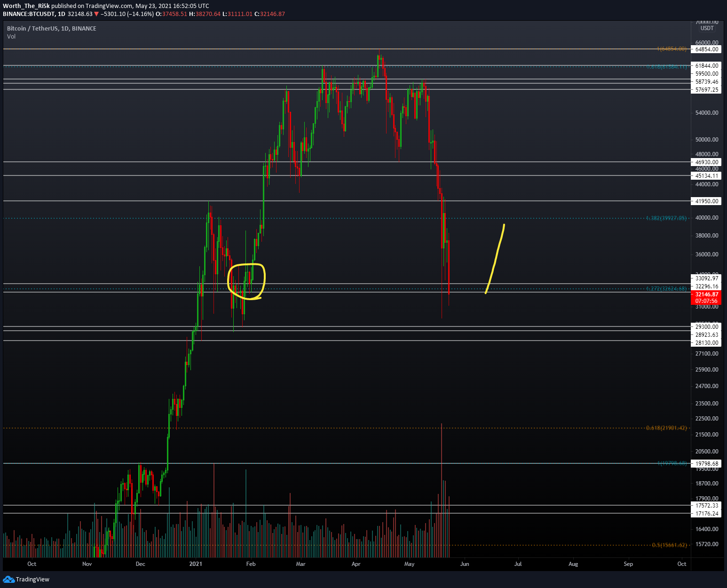Select the 28923.63 price label
The width and height of the screenshot is (727, 588).
(x=706, y=335)
